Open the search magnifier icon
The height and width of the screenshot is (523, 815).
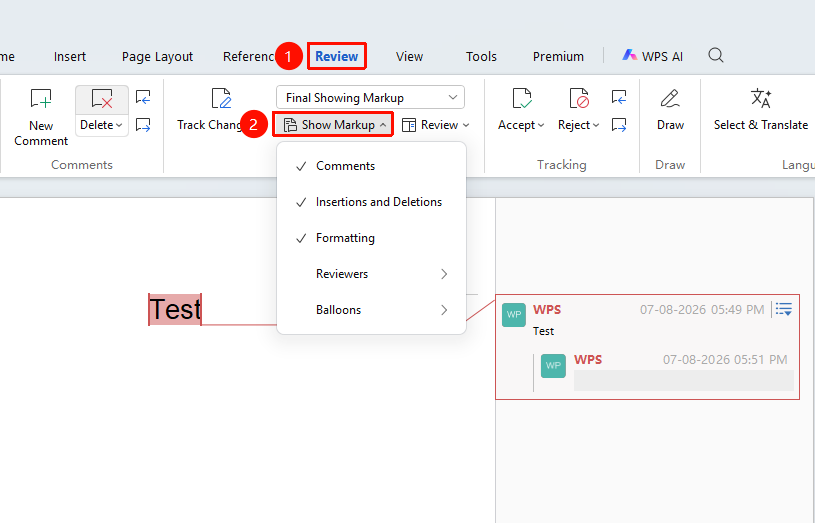pos(716,55)
